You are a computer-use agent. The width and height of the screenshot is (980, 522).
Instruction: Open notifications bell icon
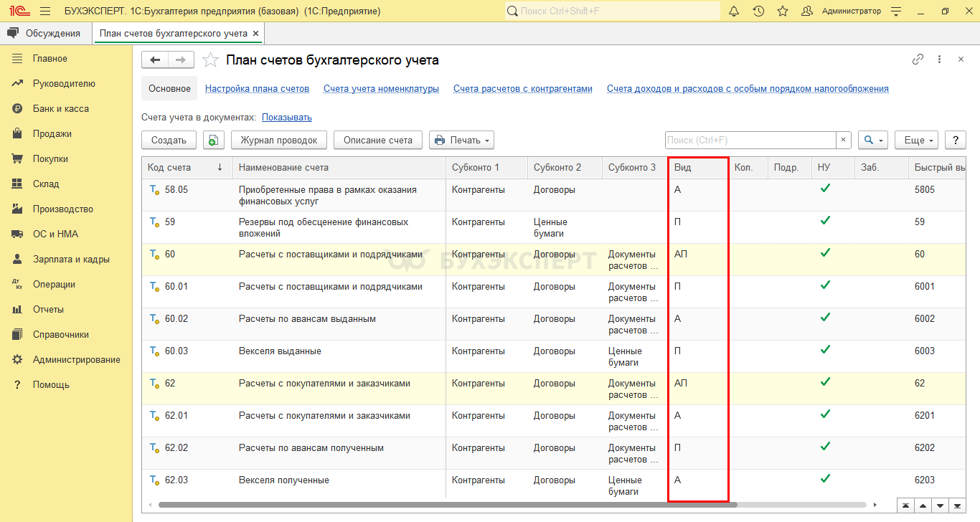click(734, 11)
